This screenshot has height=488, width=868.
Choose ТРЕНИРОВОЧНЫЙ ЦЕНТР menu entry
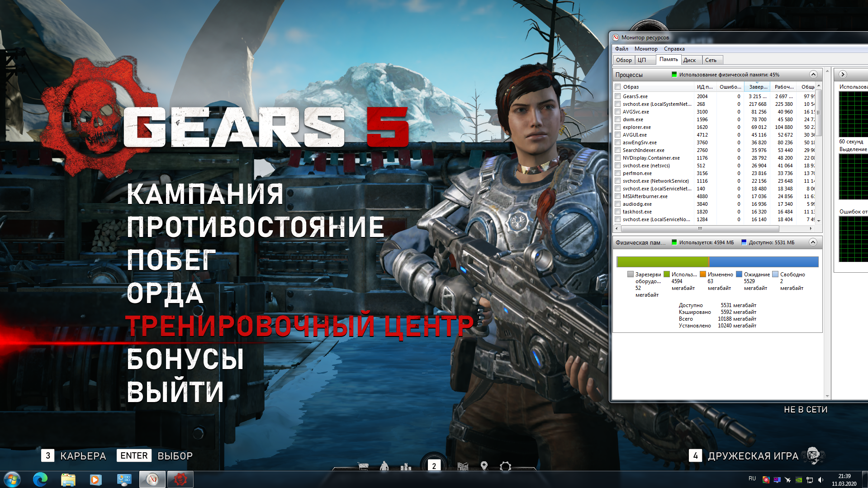(x=299, y=326)
